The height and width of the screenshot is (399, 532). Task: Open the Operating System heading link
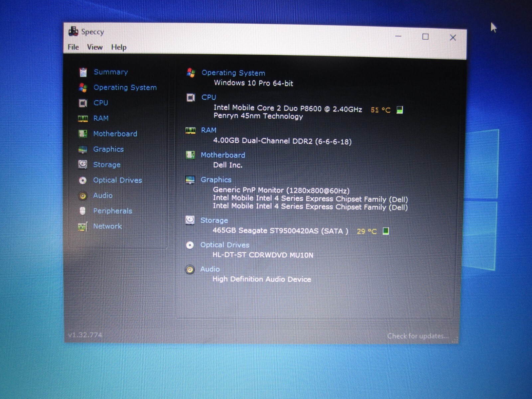coord(233,73)
